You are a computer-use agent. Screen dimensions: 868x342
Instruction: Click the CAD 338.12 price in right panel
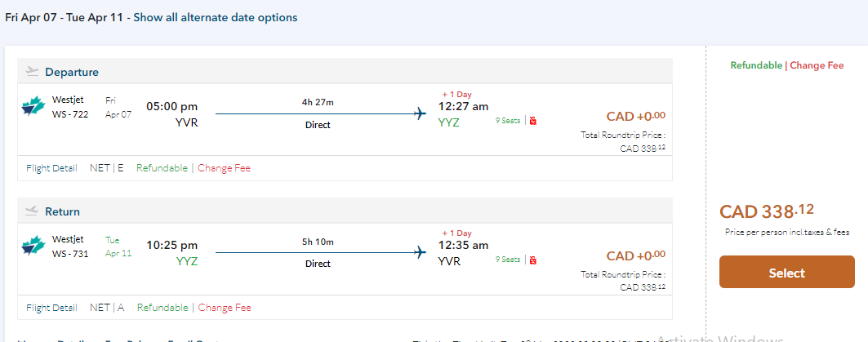coord(767,212)
